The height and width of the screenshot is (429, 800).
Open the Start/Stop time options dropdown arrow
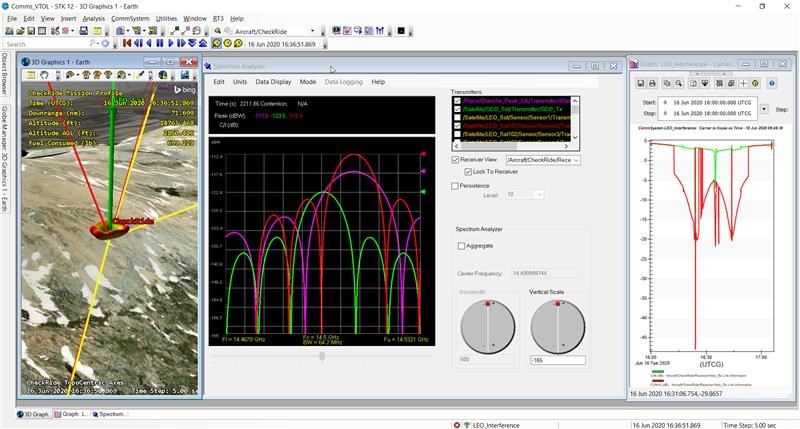(x=764, y=109)
